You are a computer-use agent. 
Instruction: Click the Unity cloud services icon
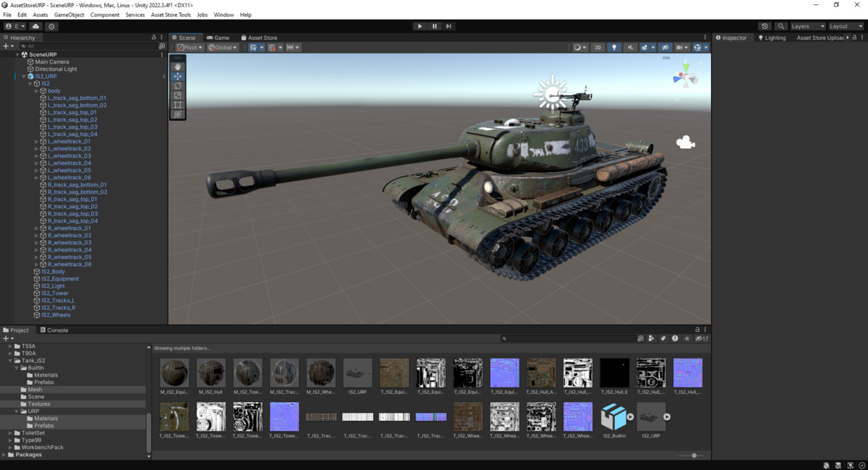pos(35,26)
